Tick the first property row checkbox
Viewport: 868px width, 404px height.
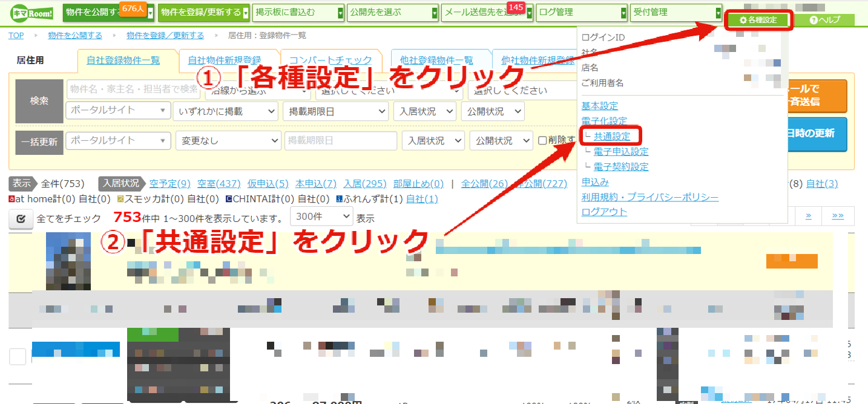click(18, 357)
